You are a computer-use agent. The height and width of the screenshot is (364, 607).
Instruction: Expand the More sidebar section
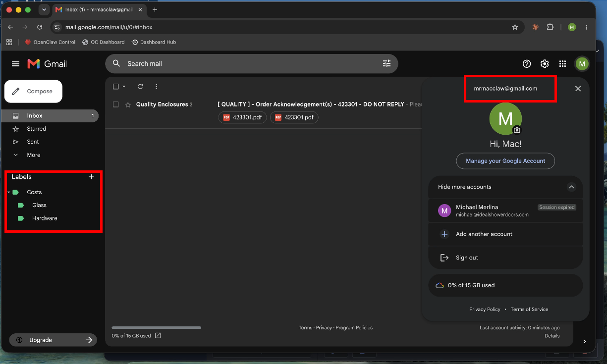tap(34, 155)
